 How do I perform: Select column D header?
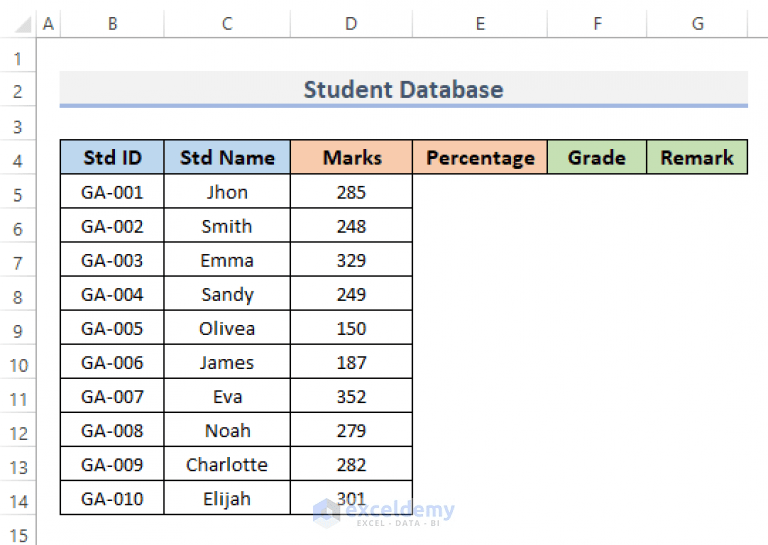click(351, 24)
